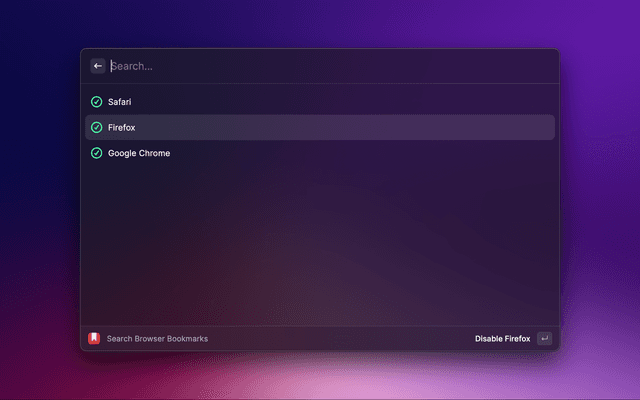Screen dimensions: 640x400
Task: Click the back arrow button
Action: pyautogui.click(x=98, y=66)
